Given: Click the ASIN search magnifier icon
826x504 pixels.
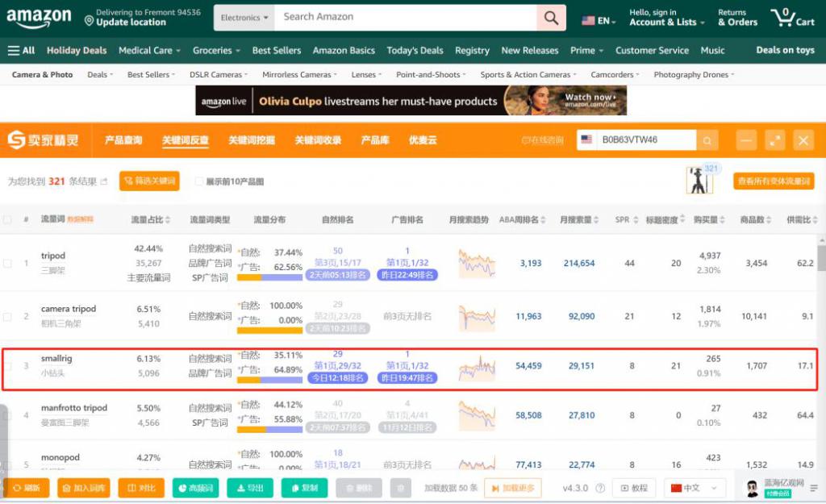Looking at the screenshot, I should pos(707,140).
